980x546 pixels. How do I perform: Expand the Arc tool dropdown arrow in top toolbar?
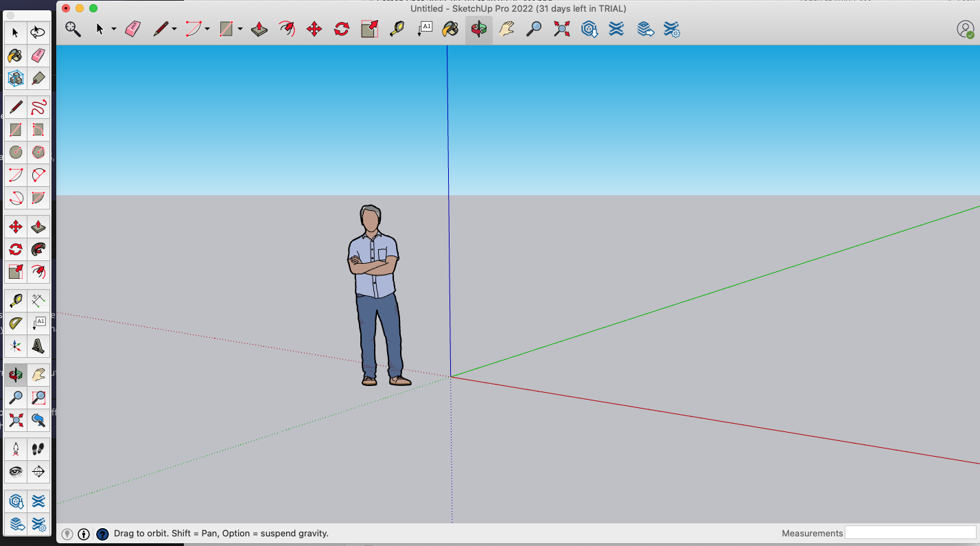tap(207, 30)
